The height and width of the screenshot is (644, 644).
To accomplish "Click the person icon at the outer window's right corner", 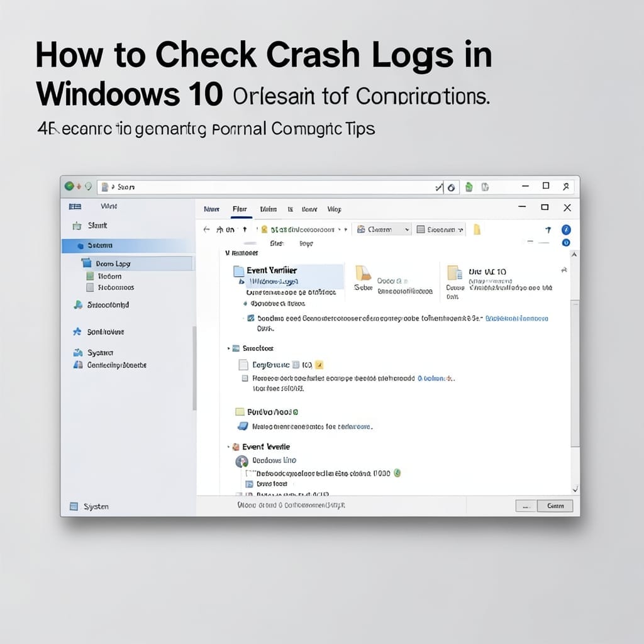I will [x=566, y=186].
